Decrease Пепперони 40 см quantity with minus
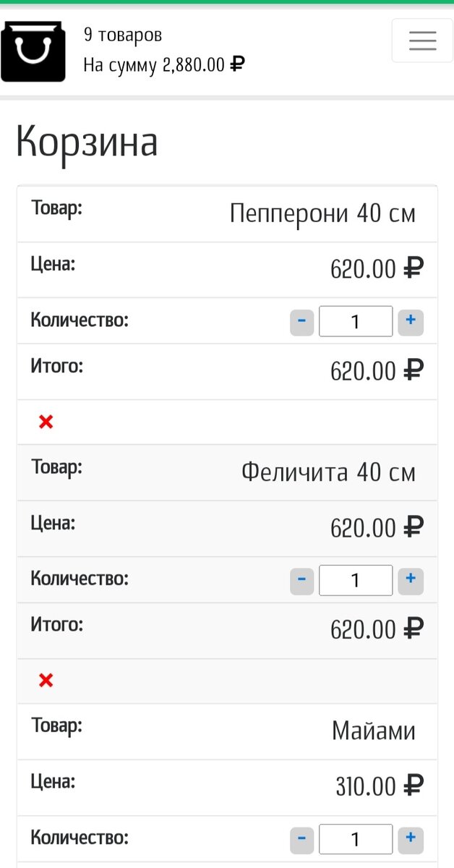 click(301, 321)
